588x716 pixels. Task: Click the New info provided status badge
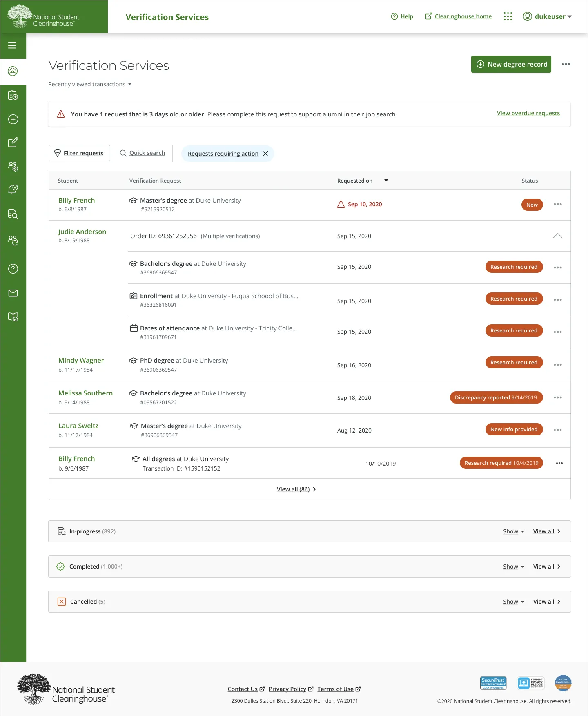514,429
